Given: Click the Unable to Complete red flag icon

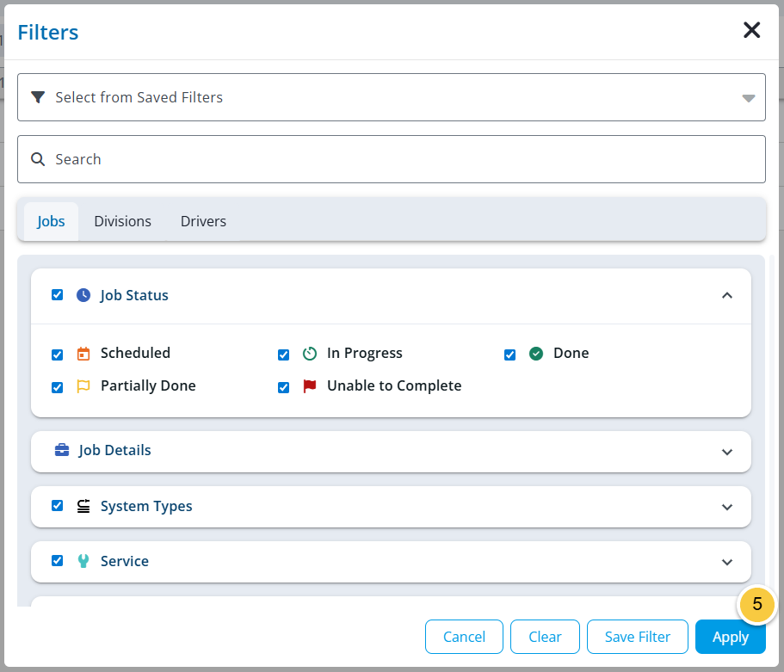Looking at the screenshot, I should point(310,385).
